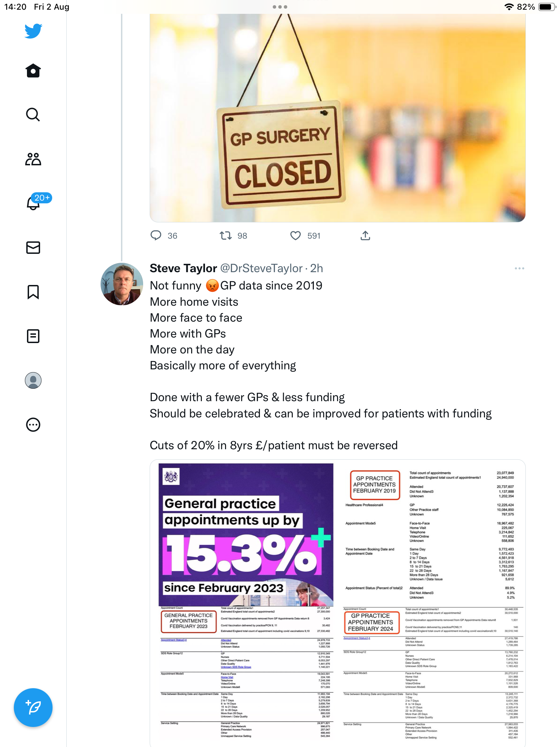Image resolution: width=560 pixels, height=747 pixels.
Task: Open Bookmarks icon in sidebar
Action: [33, 292]
